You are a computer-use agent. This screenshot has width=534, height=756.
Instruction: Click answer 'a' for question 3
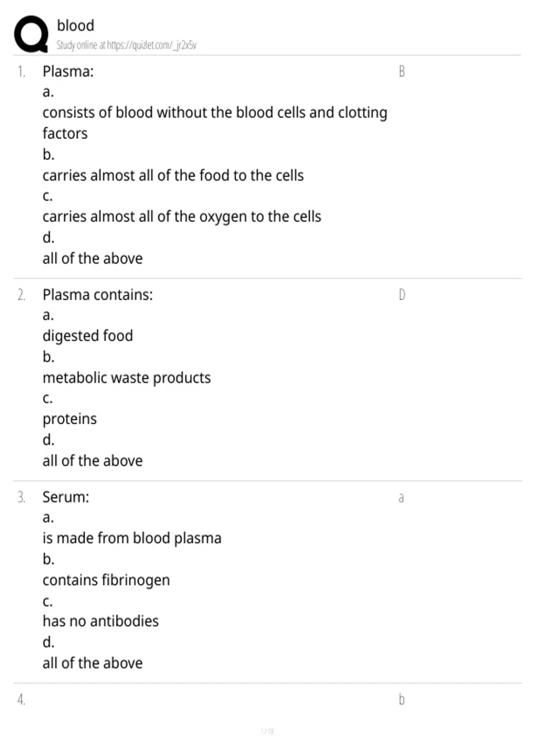tap(401, 498)
